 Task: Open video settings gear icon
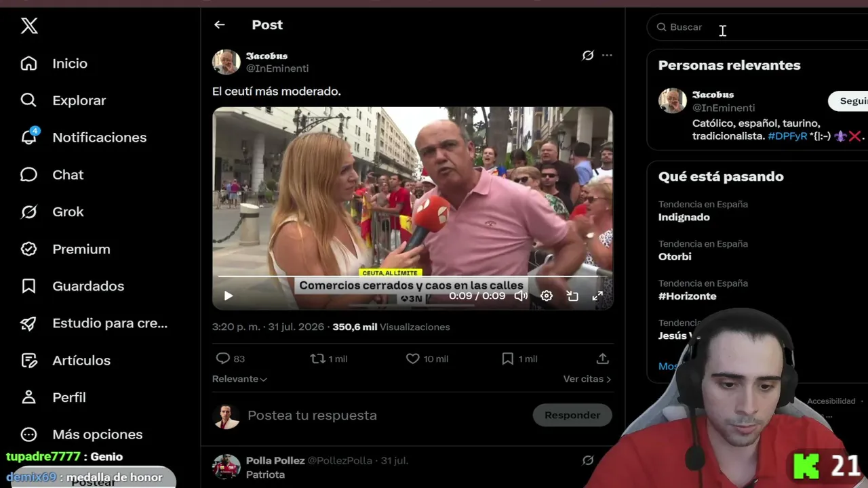(x=547, y=296)
